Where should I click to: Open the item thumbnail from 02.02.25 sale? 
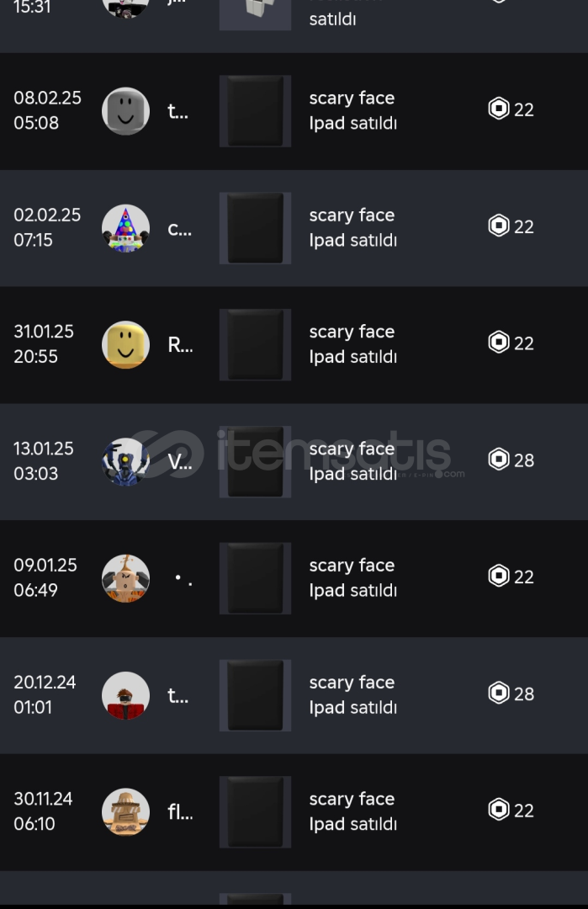[x=255, y=228]
